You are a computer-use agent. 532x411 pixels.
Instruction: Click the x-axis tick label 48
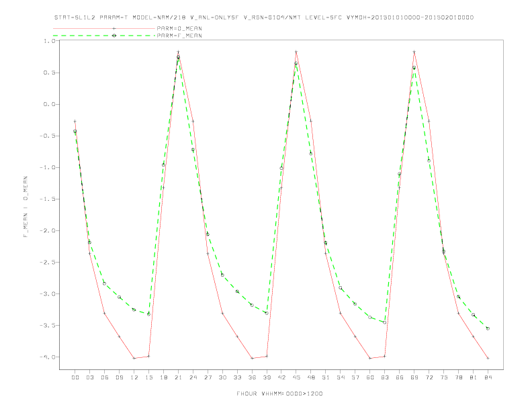click(311, 377)
